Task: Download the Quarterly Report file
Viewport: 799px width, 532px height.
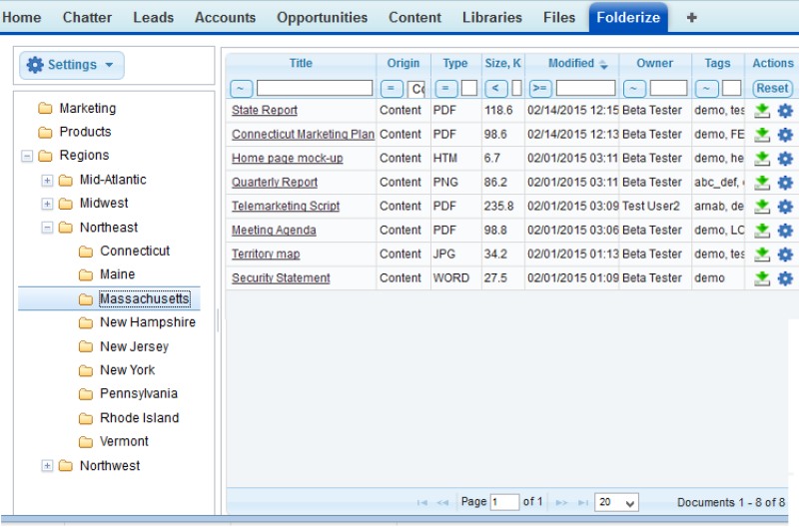Action: coord(762,183)
